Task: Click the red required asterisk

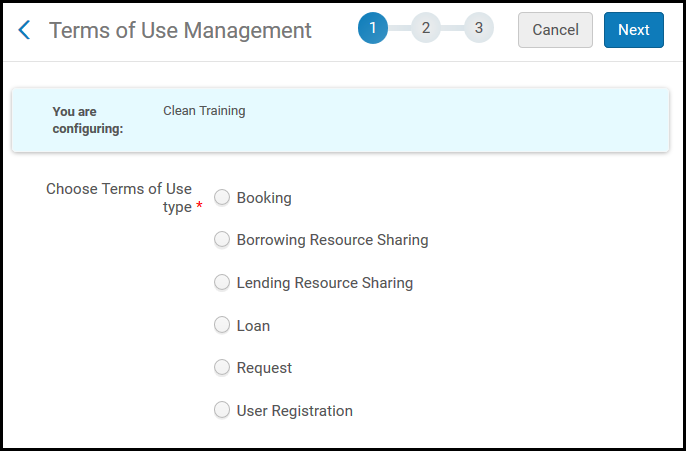Action: pos(199,208)
